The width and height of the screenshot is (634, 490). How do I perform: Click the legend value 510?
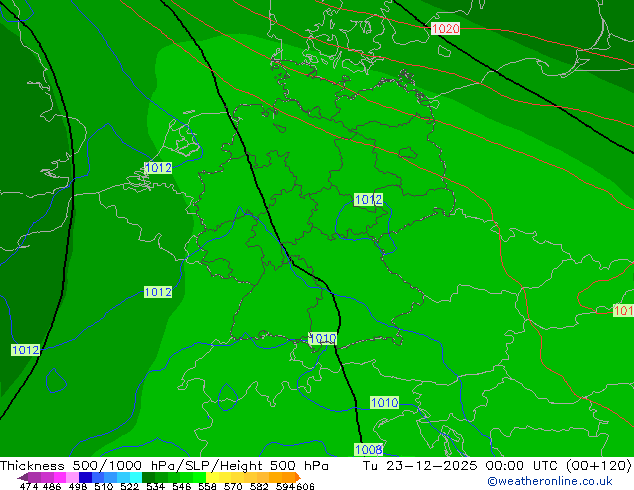[104, 487]
